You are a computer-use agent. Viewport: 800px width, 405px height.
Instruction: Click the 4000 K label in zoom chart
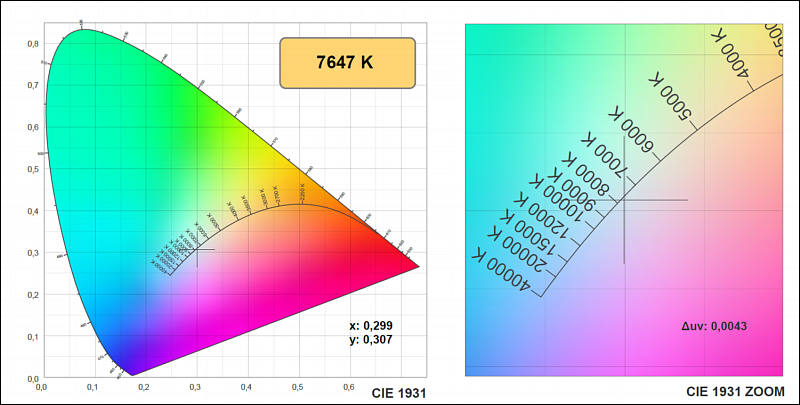click(731, 52)
